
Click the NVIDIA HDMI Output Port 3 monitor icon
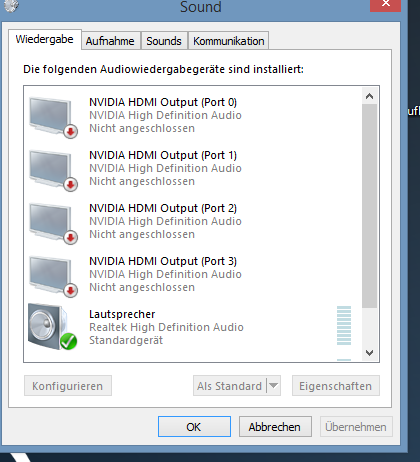[53, 276]
